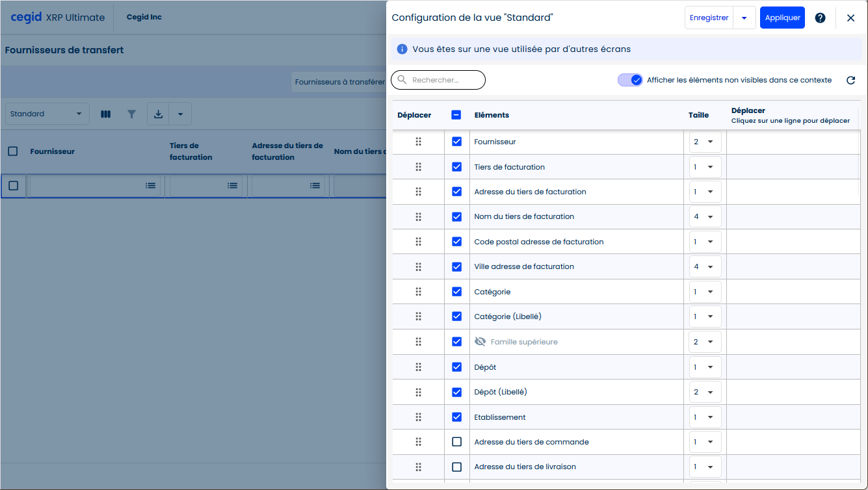Expand the Enregistrer split-button arrow
868x490 pixels.
tap(744, 18)
